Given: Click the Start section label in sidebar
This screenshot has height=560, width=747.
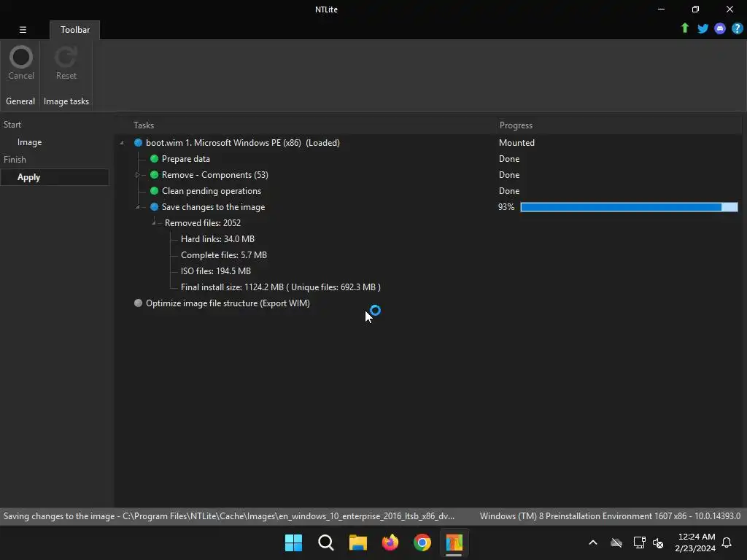Looking at the screenshot, I should click(12, 125).
